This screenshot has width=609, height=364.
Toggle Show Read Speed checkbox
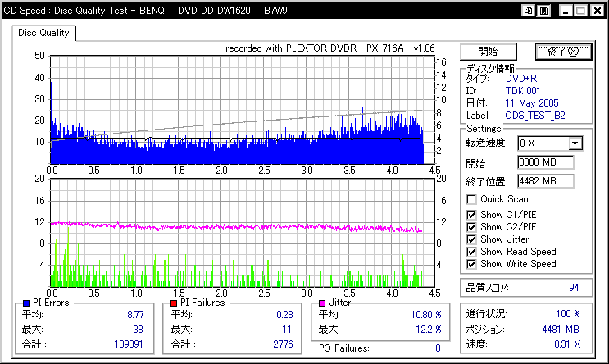click(471, 252)
